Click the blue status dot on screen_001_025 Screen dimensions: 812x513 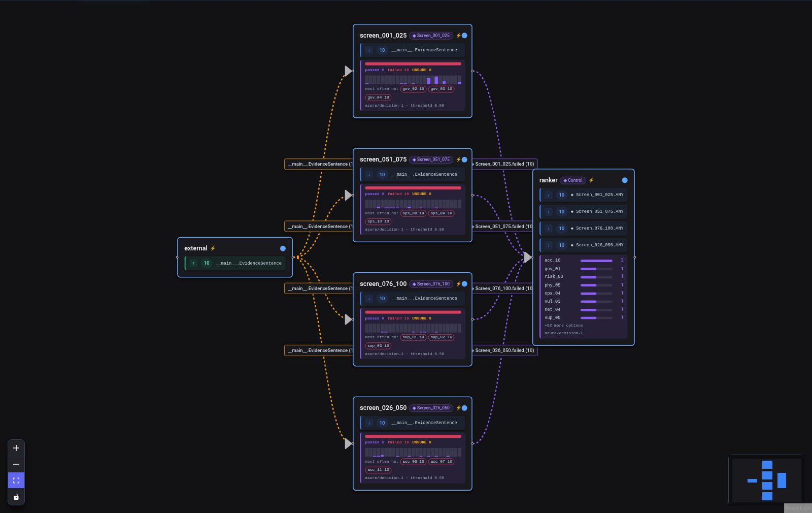(464, 36)
